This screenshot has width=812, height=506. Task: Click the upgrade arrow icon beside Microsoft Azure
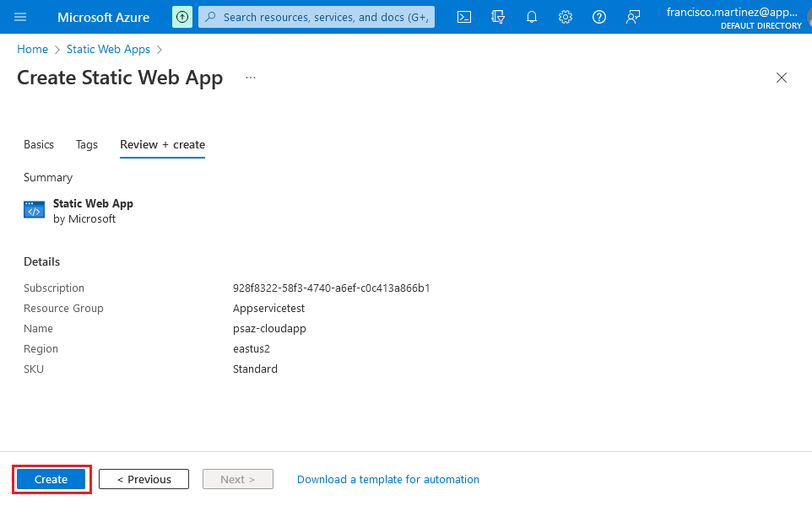[182, 17]
